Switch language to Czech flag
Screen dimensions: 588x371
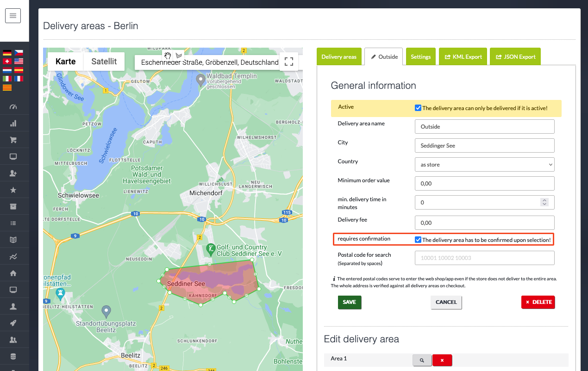[x=19, y=53]
